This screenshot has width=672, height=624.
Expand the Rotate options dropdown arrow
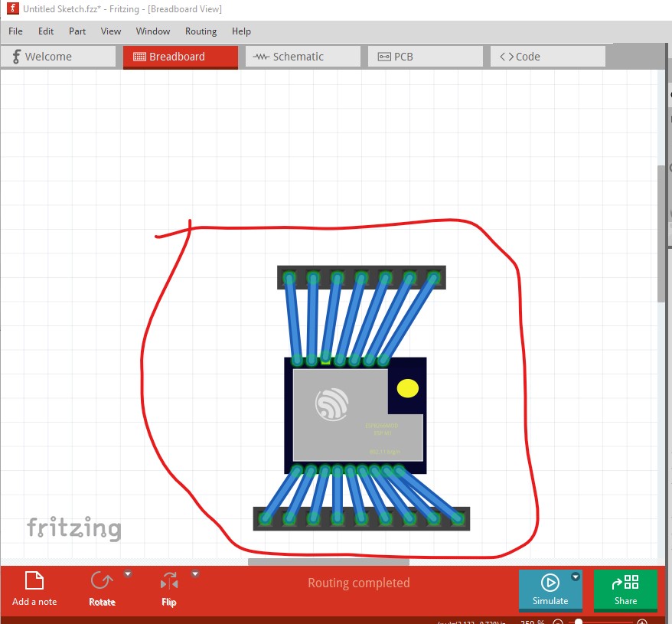point(128,573)
